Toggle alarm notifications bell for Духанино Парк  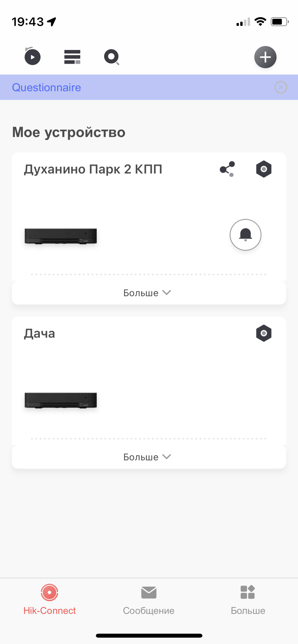(x=245, y=235)
